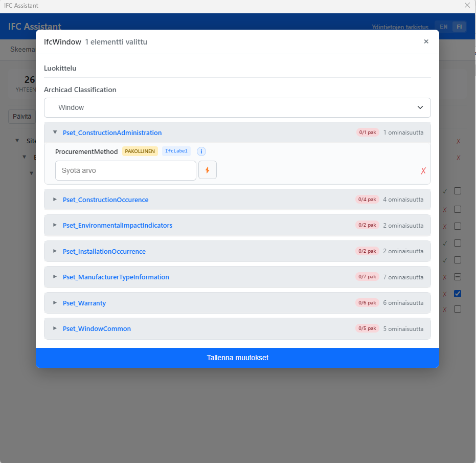Screen dimensions: 476x463
Task: Click the Pset_EnvironmentalImpactIndicators expand triangle
Action: coord(55,225)
